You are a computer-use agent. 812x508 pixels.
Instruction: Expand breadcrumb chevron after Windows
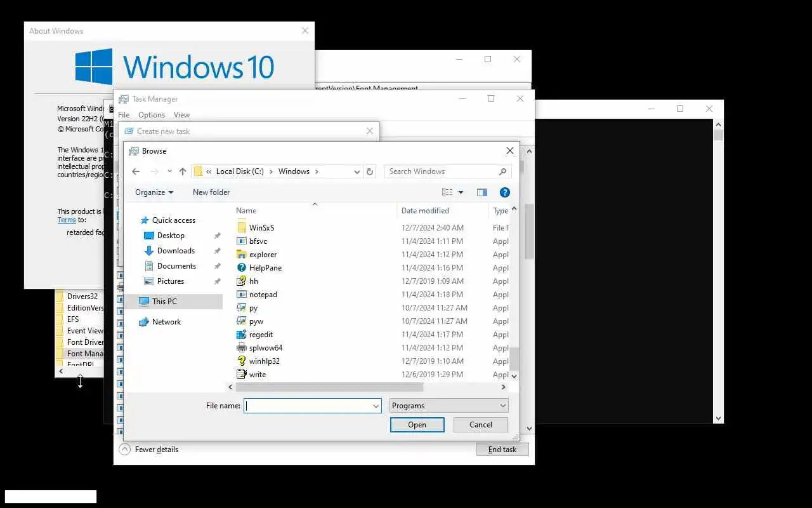pos(317,171)
